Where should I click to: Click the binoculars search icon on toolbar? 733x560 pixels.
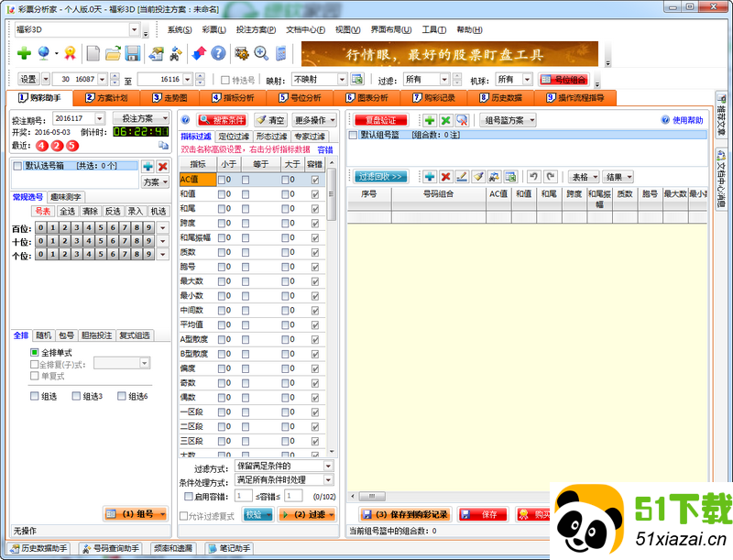(175, 53)
